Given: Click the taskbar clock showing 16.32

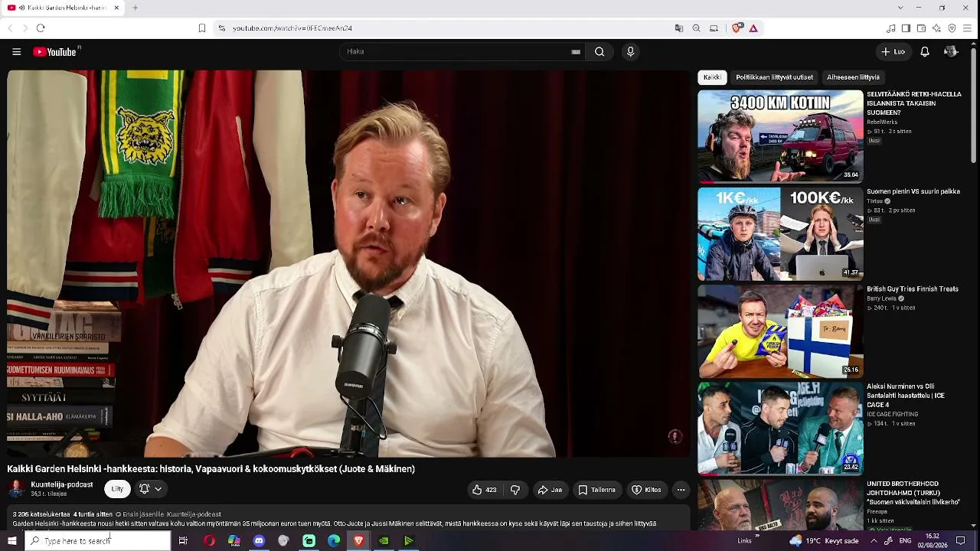Looking at the screenshot, I should (932, 540).
